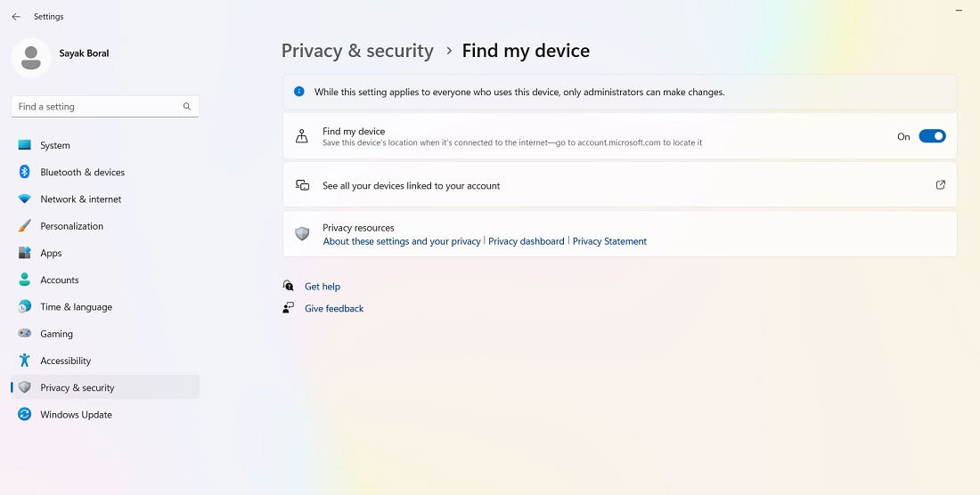Select the Network & internet Wi-Fi icon
The image size is (980, 495).
[x=24, y=199]
